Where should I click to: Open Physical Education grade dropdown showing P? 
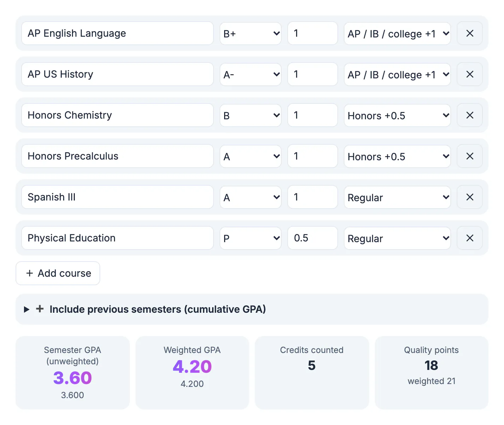pyautogui.click(x=251, y=238)
